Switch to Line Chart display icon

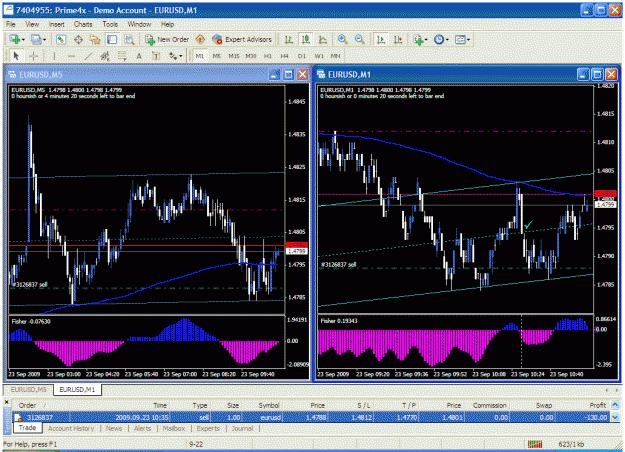click(323, 39)
